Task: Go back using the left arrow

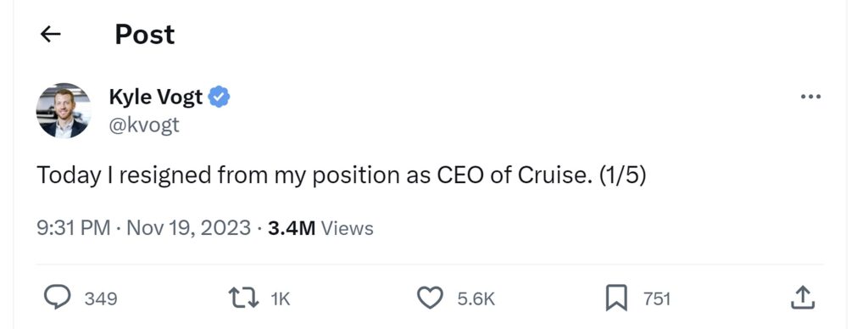Action: [50, 35]
